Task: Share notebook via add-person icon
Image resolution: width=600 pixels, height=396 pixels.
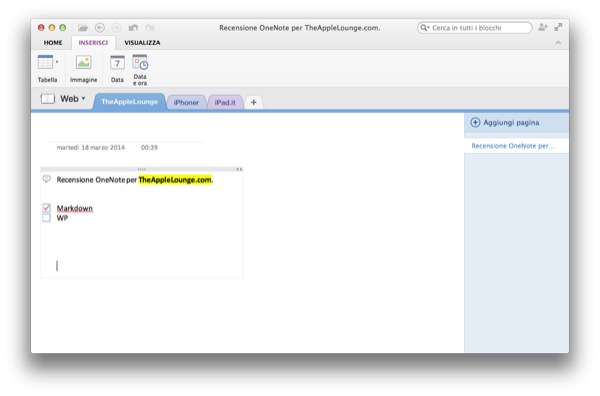Action: click(543, 27)
